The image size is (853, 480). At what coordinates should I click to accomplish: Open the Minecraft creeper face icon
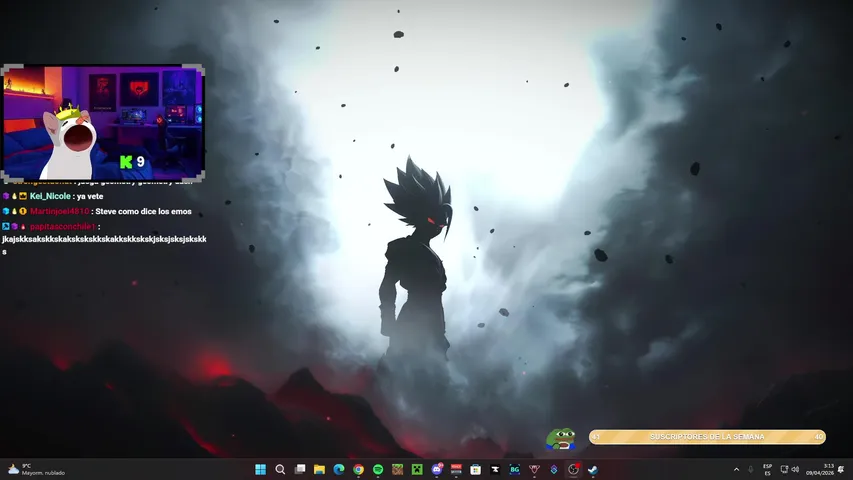(417, 469)
